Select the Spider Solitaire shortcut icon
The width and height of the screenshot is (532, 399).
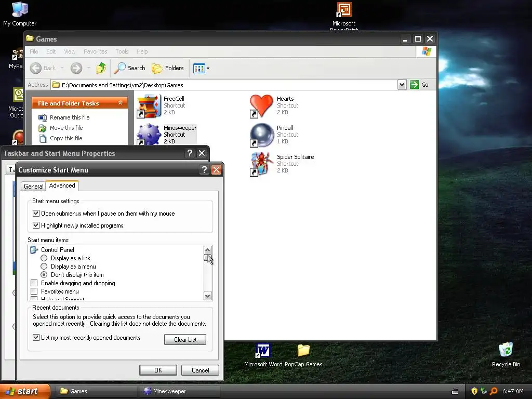261,164
